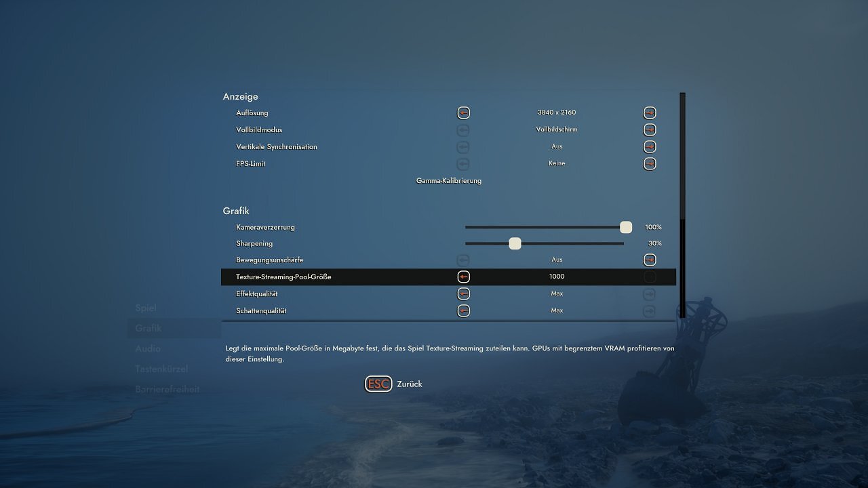The width and height of the screenshot is (868, 488).
Task: Click right arrow for Auflösung
Action: point(650,113)
